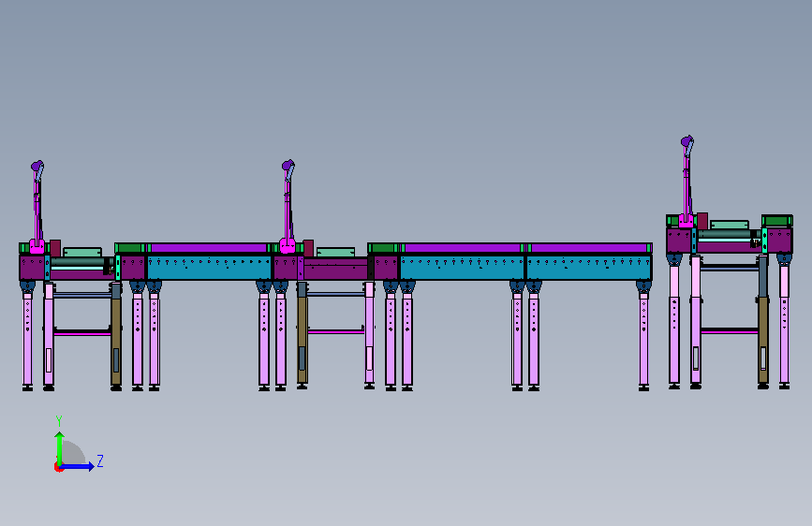Select the olive-brown leg of the raised right station
This screenshot has width=812, height=526.
click(x=762, y=339)
